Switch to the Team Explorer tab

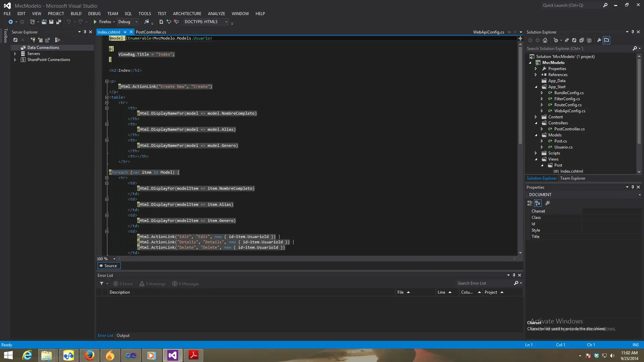[573, 178]
